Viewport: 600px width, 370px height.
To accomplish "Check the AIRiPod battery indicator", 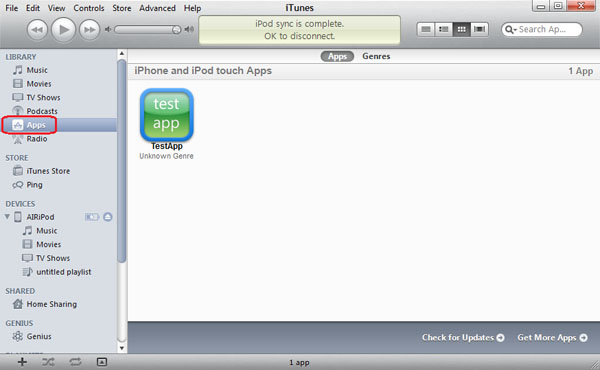I will click(91, 217).
